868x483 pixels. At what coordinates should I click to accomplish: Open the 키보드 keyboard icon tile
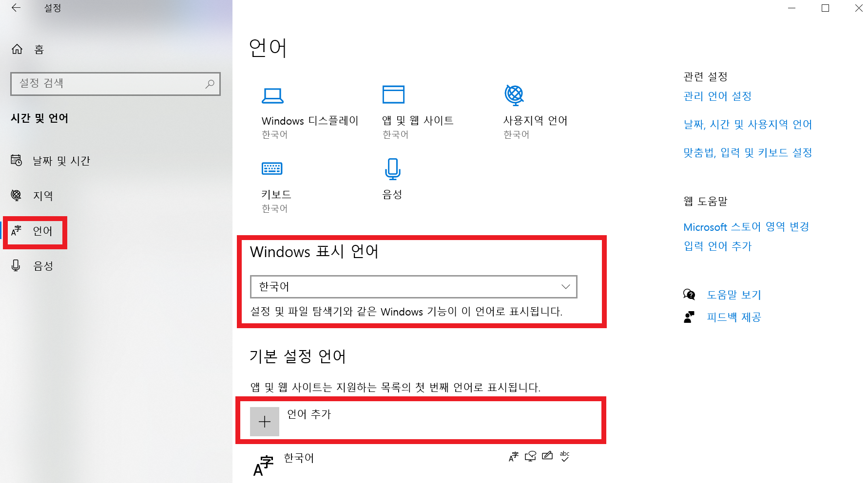point(272,168)
